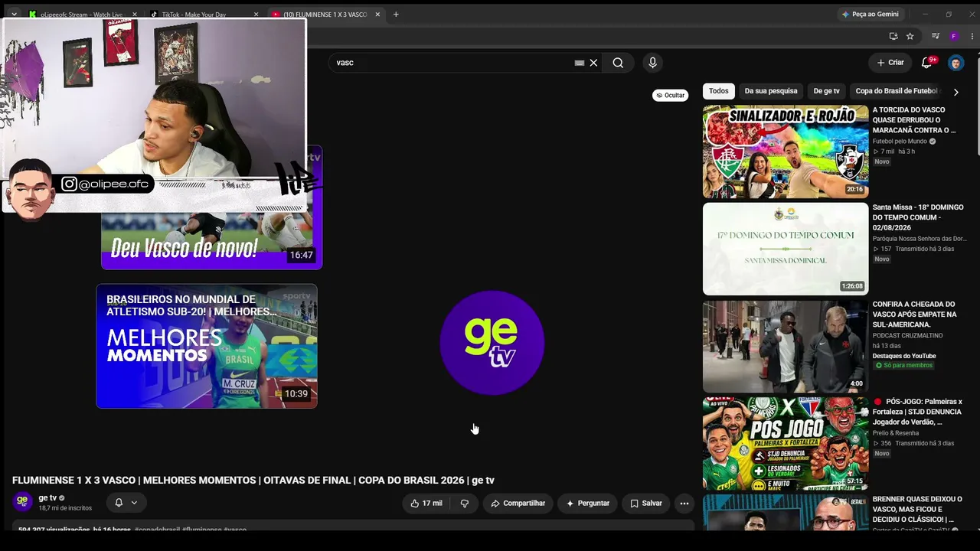Open 'Sinalizador e Rojão' video thumbnail
Image resolution: width=980 pixels, height=551 pixels.
point(786,152)
